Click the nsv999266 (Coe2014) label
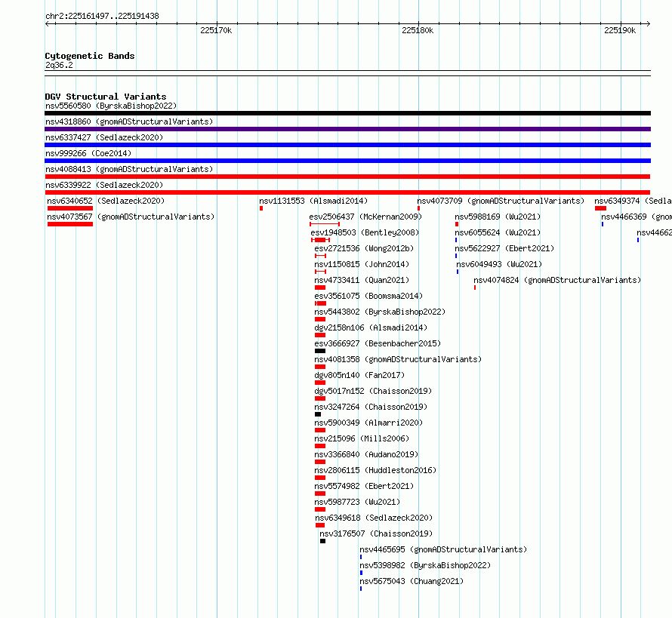 click(x=88, y=153)
